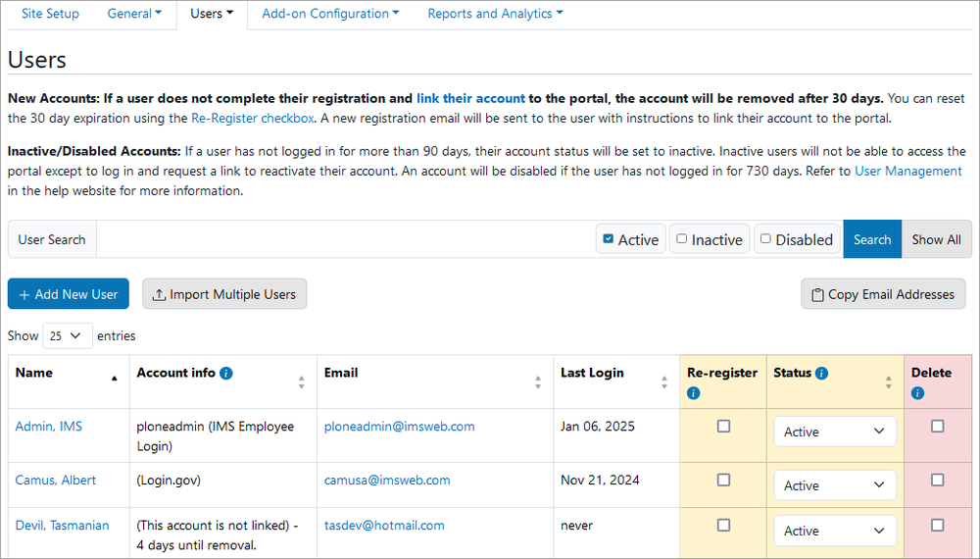The image size is (980, 559).
Task: Open the Status dropdown for Admin, IMS
Action: coord(834,432)
